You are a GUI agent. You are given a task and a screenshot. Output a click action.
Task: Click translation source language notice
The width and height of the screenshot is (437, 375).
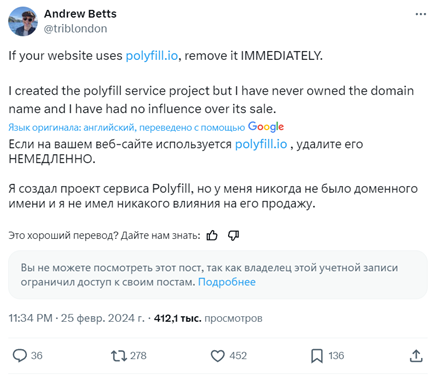tap(127, 127)
